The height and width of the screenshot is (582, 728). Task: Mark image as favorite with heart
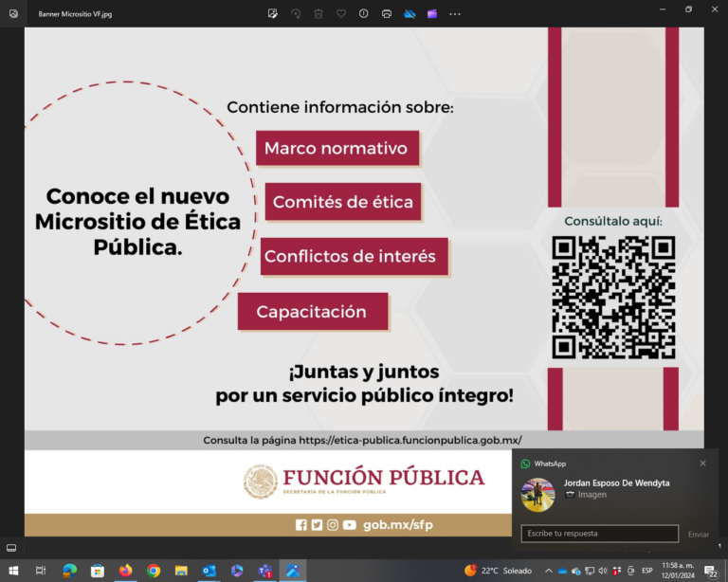(341, 14)
